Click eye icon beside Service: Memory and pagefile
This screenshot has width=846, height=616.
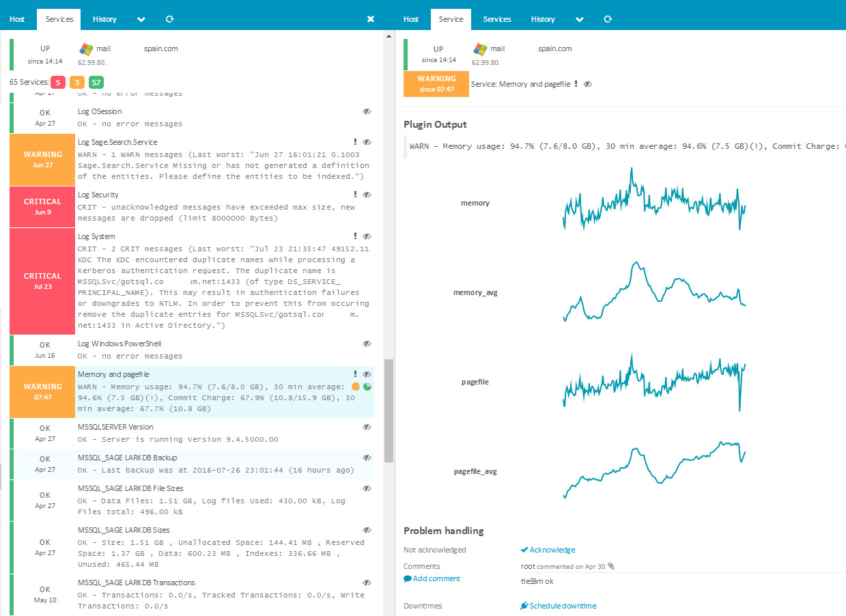588,84
